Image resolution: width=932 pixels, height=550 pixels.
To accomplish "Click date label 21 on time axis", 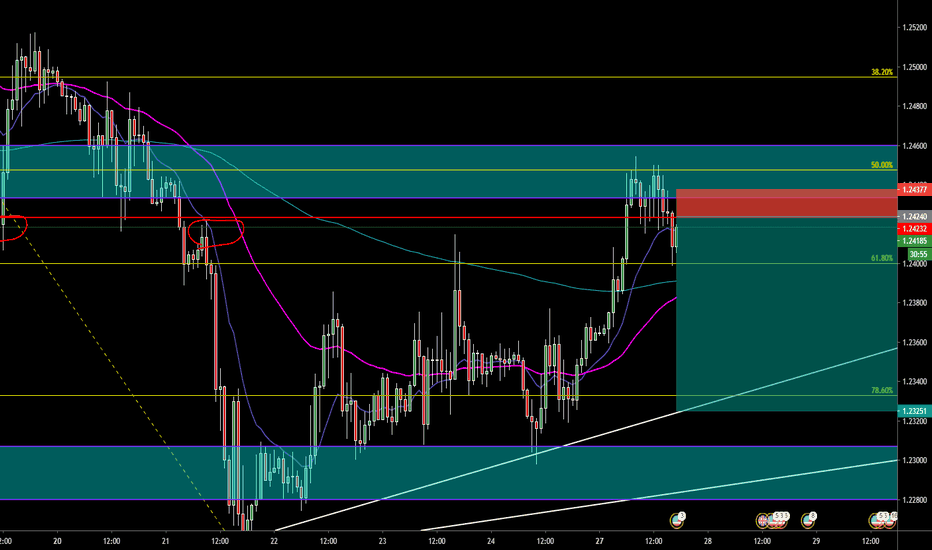I will coord(165,541).
